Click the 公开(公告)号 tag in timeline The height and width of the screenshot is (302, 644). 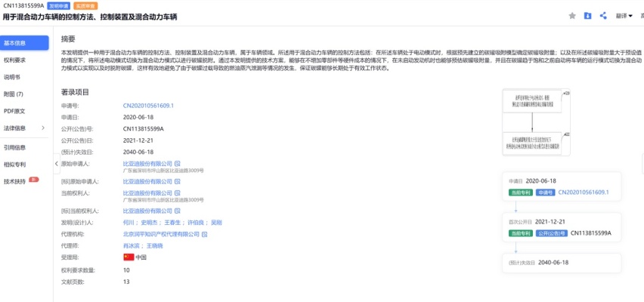coord(551,233)
